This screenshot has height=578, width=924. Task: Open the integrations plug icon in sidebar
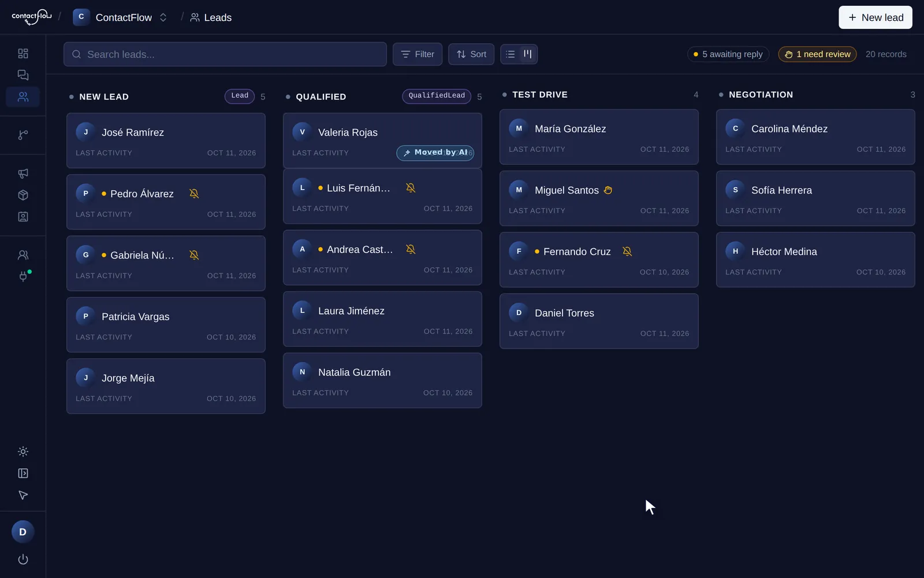click(x=23, y=276)
